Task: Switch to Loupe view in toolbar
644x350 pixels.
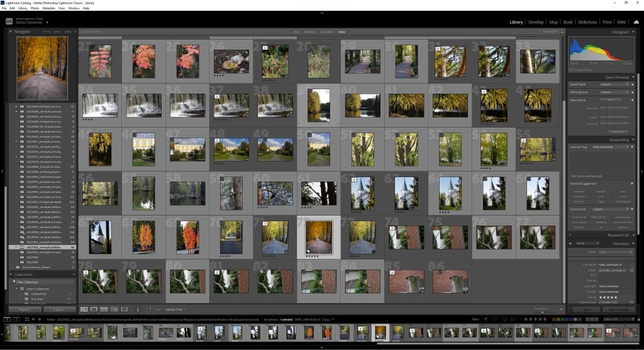Action: [94, 309]
